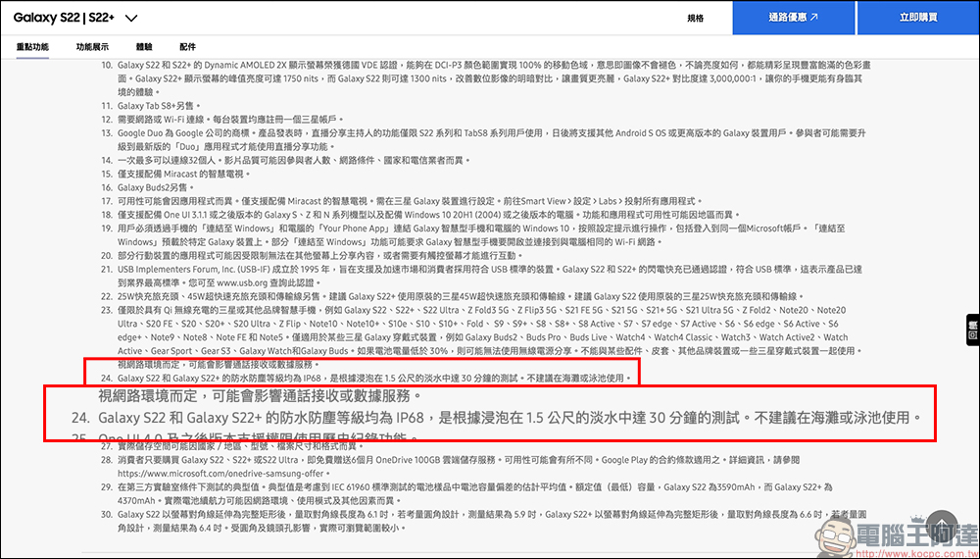Click footnote 14 一次最多可以連線32個人
The height and width of the screenshot is (559, 980).
[293, 160]
